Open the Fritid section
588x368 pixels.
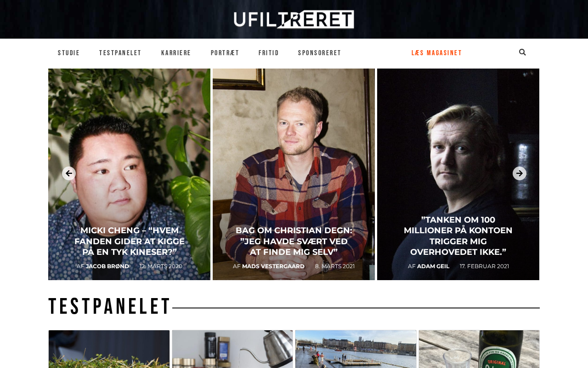click(269, 53)
